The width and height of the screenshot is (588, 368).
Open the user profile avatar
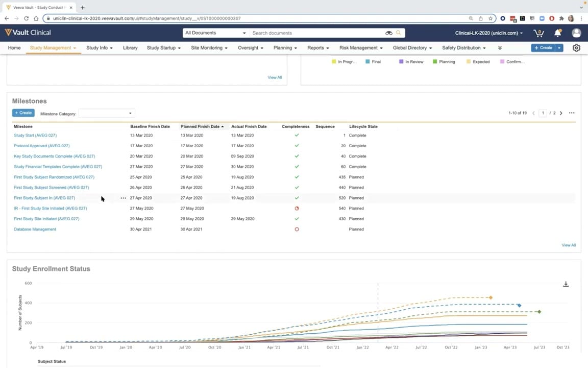click(576, 33)
